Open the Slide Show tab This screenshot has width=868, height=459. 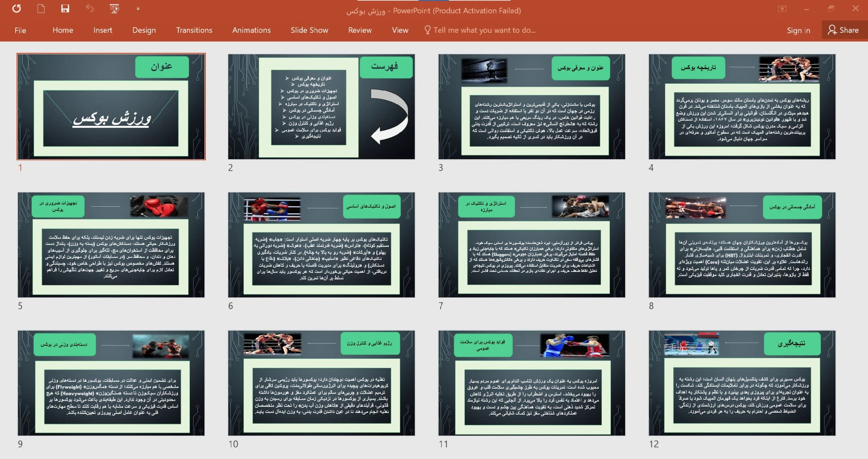click(309, 30)
